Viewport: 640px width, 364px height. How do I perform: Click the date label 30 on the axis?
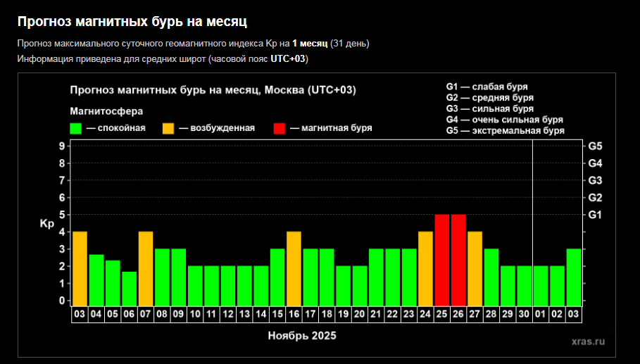pyautogui.click(x=524, y=314)
